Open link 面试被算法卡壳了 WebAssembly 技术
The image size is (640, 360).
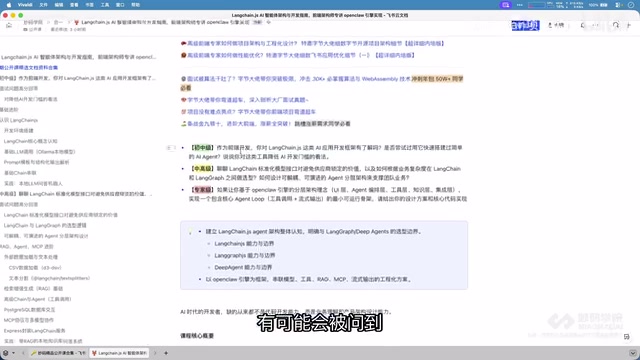298,79
